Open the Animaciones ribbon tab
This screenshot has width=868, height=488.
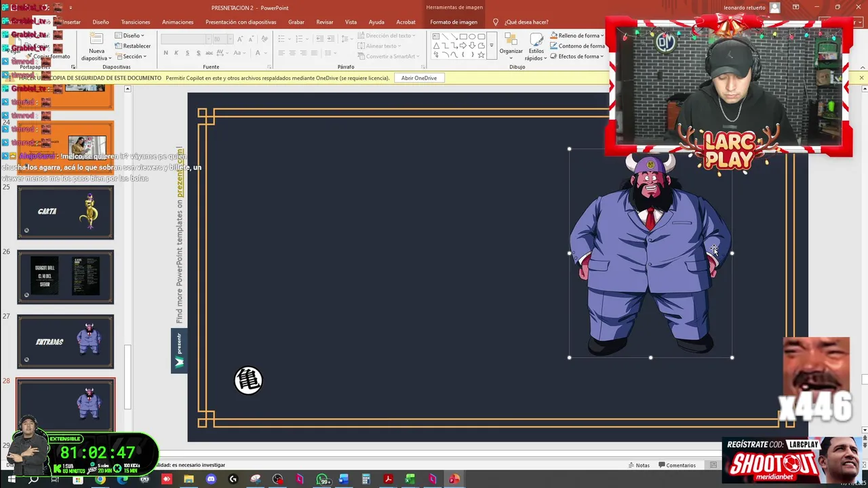click(x=178, y=22)
